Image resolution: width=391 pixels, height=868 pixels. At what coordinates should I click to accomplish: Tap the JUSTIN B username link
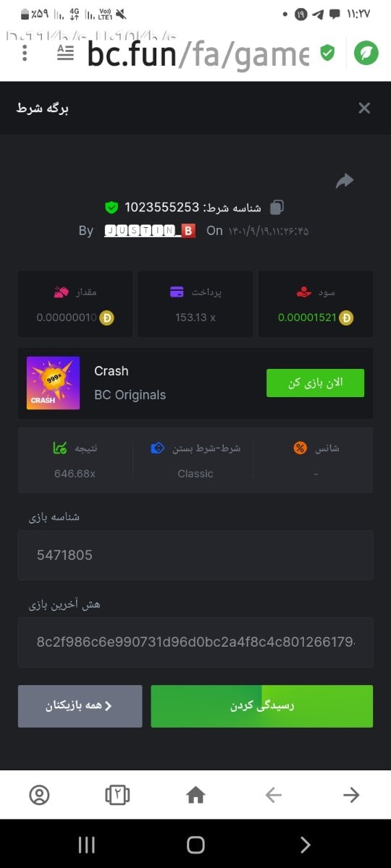coord(150,231)
